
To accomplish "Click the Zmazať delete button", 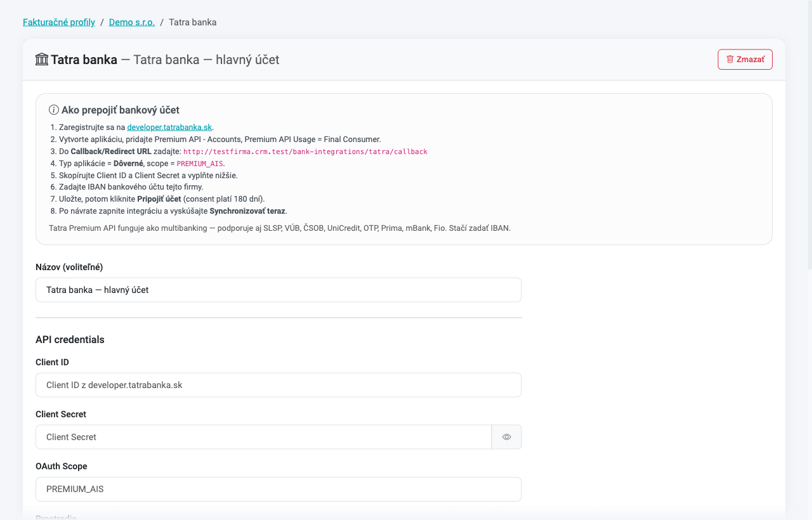I will click(x=745, y=60).
